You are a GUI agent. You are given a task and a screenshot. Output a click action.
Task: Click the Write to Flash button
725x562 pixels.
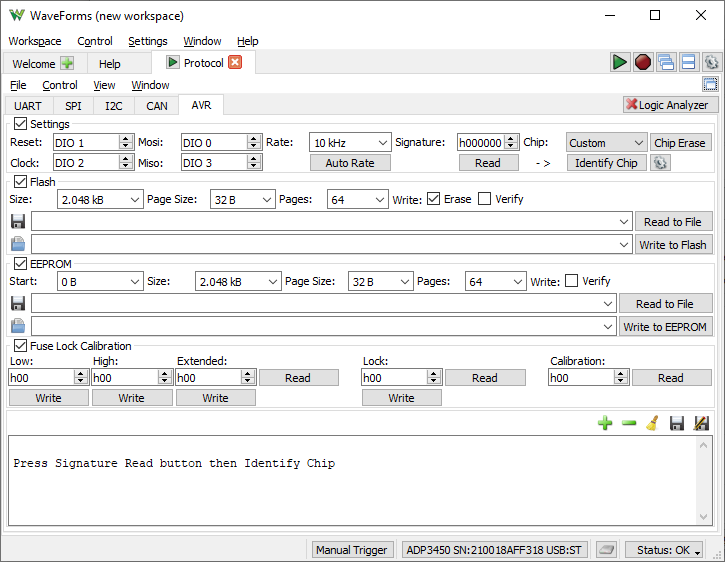tap(673, 244)
